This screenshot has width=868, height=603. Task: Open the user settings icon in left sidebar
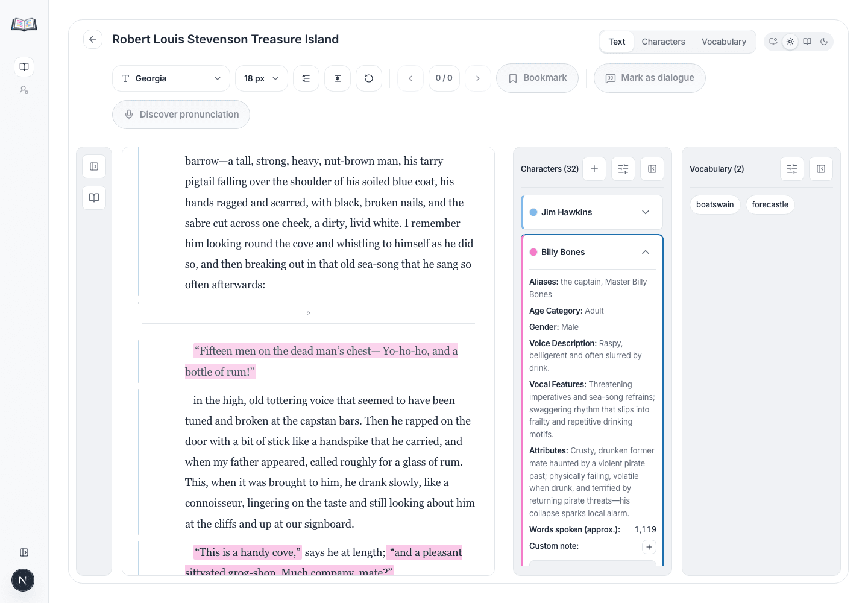click(x=24, y=90)
